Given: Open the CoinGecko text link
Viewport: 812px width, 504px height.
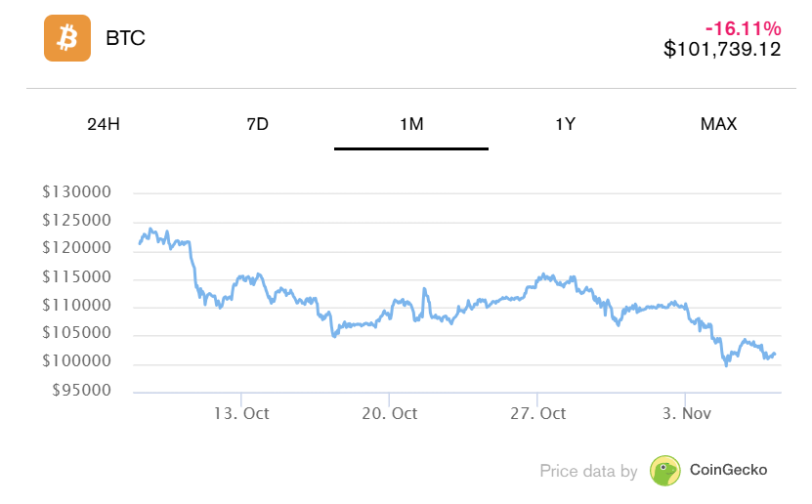Looking at the screenshot, I should tap(728, 471).
